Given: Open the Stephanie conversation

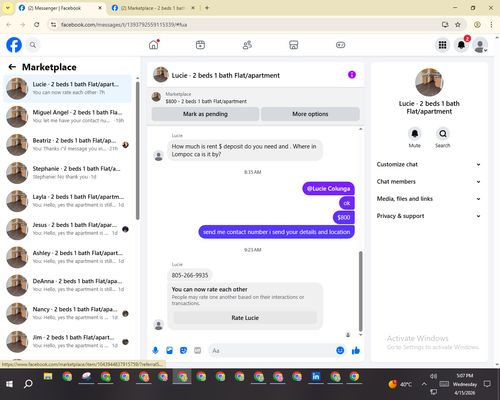Looking at the screenshot, I should 67,173.
